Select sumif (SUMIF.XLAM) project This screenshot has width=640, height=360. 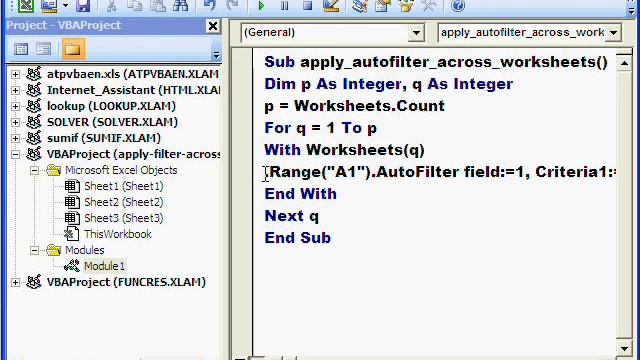pyautogui.click(x=104, y=138)
